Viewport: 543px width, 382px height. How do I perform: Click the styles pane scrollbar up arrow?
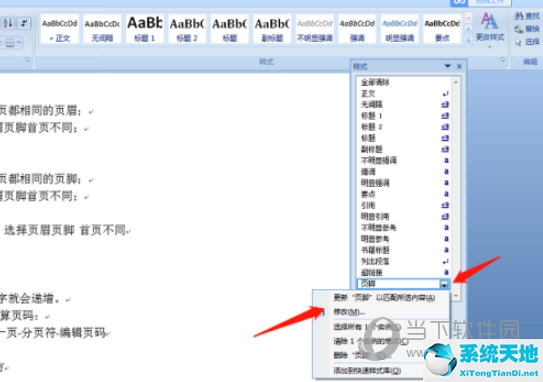pos(456,82)
